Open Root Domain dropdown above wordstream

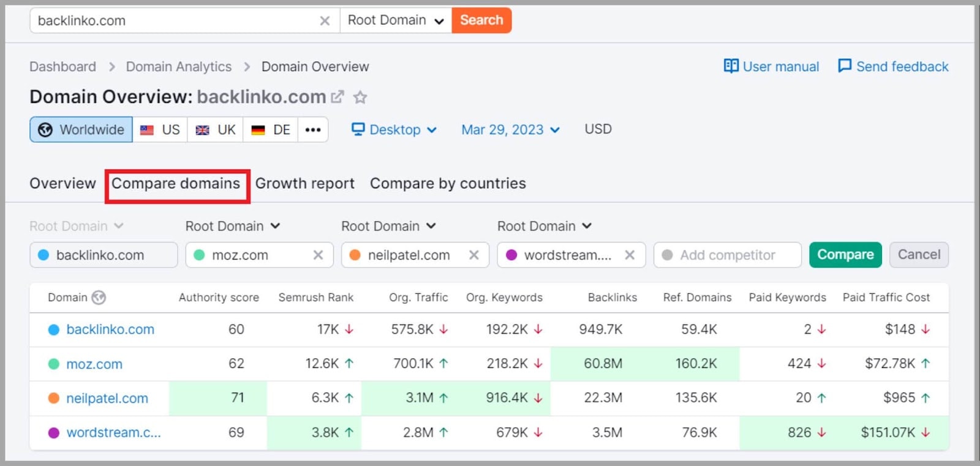[x=545, y=226]
